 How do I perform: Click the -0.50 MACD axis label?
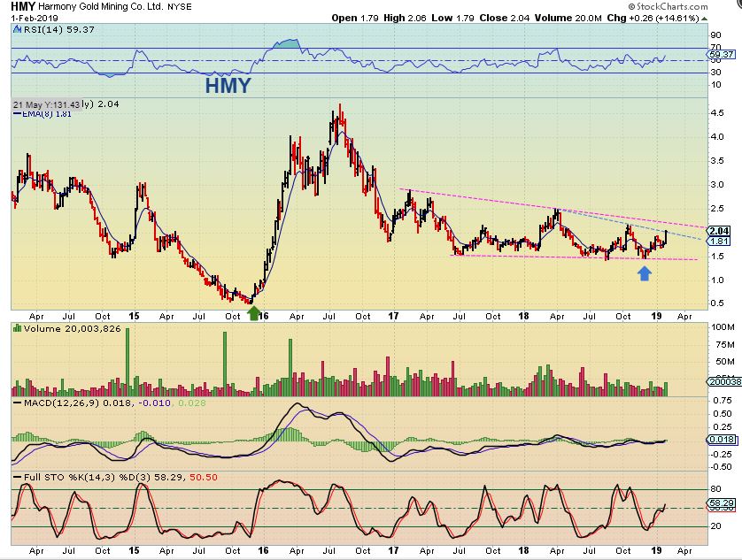tap(721, 467)
